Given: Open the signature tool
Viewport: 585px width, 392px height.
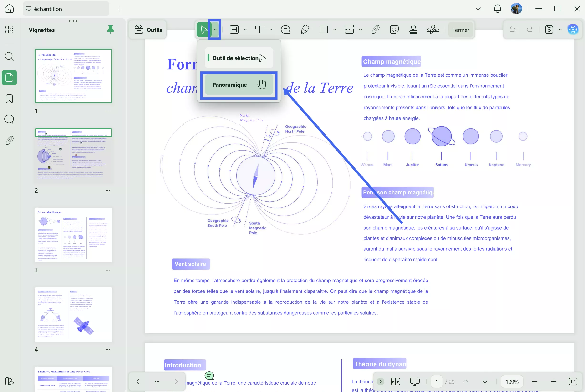Looking at the screenshot, I should tap(433, 30).
